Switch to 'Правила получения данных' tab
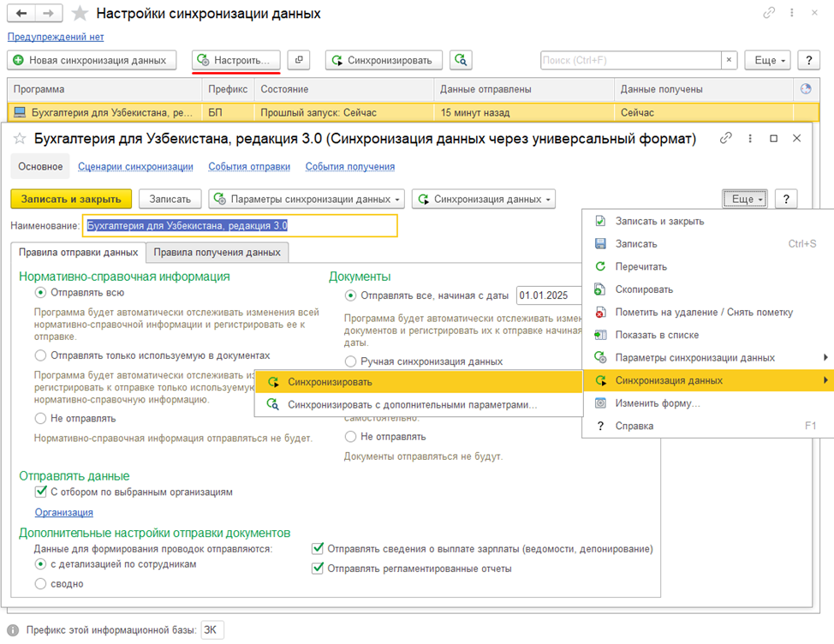Screen dimensions: 834x644 click(x=217, y=252)
